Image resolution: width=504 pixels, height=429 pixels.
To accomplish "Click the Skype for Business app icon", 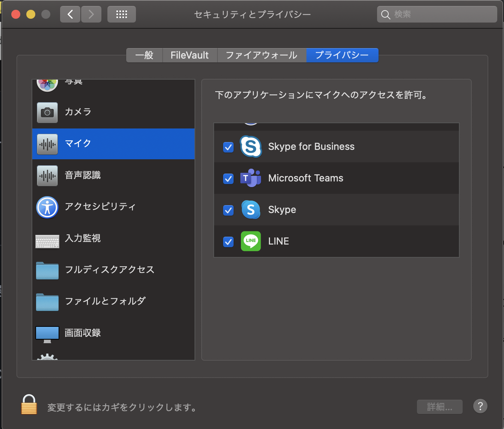I will 251,147.
